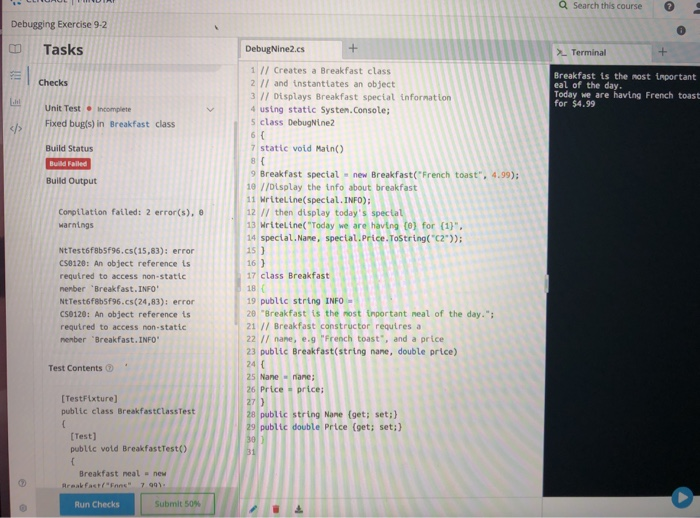Click the settings icon at sidebar bottom
The height and width of the screenshot is (518, 700).
coord(23,508)
